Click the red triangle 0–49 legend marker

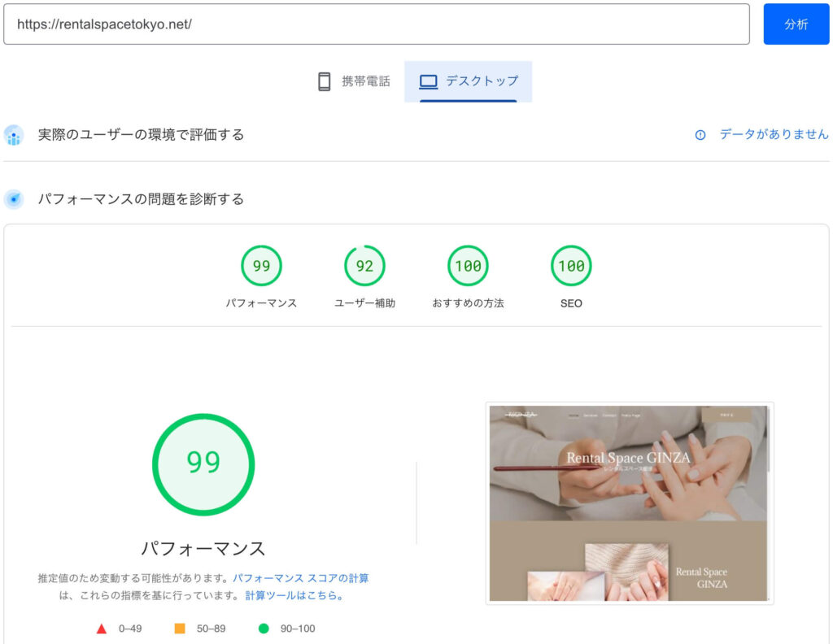tap(102, 629)
